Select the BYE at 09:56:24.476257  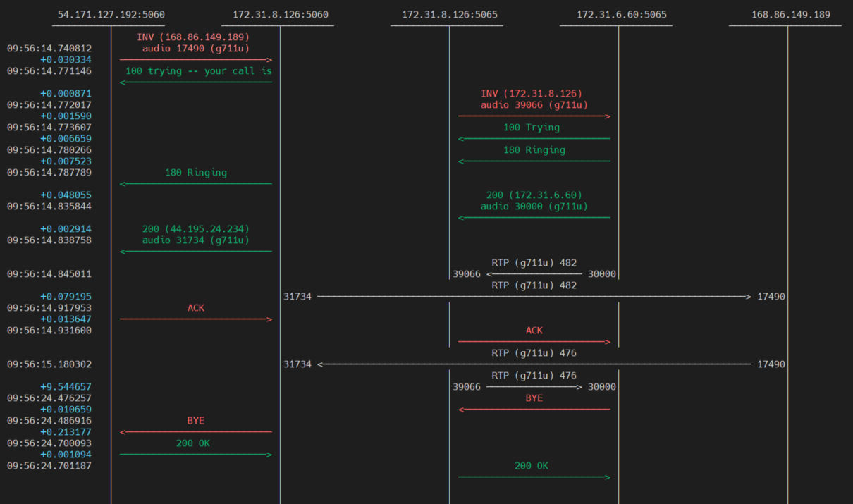(534, 398)
